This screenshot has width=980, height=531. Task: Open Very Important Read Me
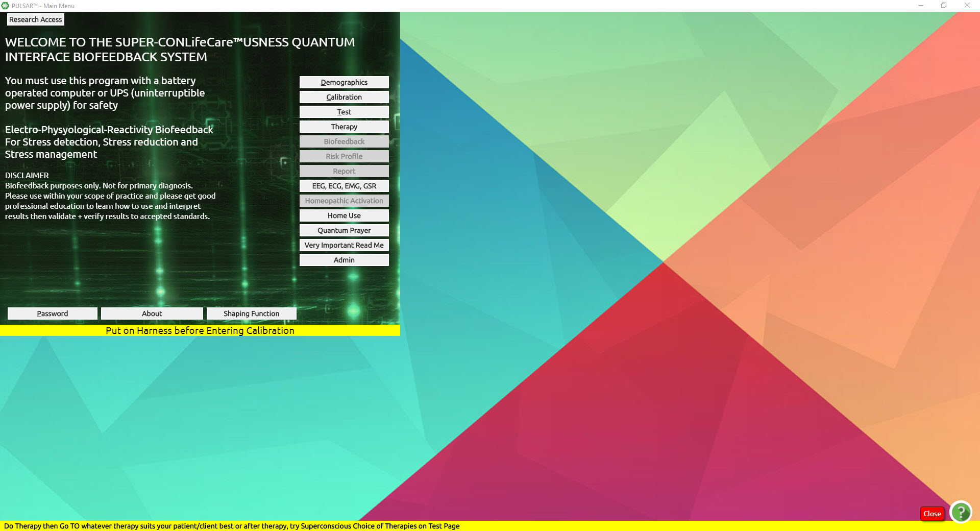[344, 245]
